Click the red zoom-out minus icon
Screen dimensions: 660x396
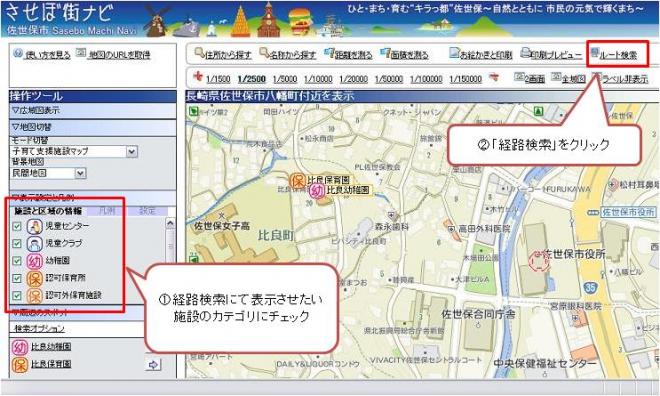tap(494, 77)
